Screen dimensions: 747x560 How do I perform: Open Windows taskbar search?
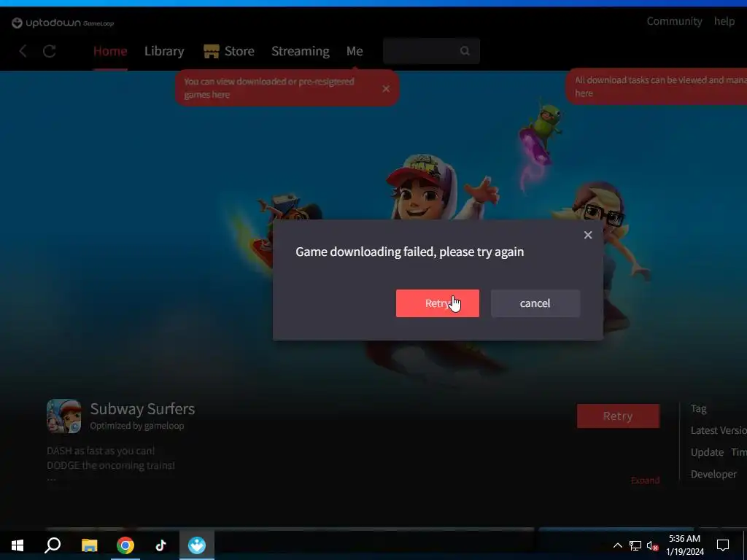[x=53, y=545]
